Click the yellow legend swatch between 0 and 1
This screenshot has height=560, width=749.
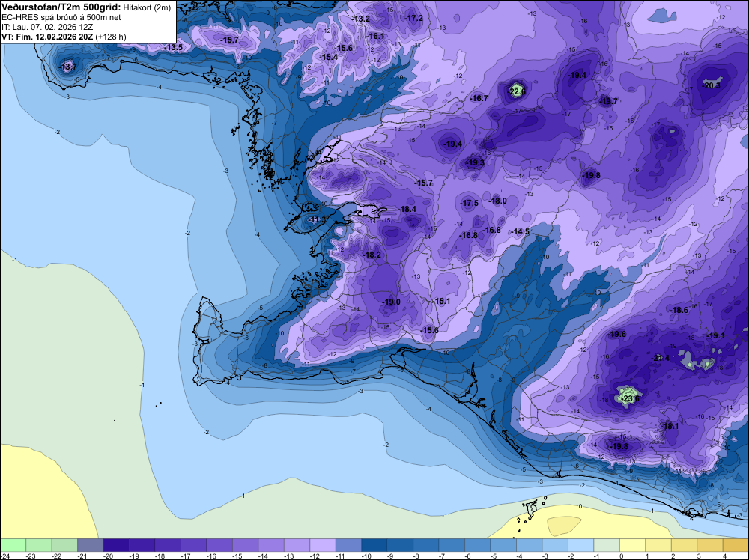(632, 545)
